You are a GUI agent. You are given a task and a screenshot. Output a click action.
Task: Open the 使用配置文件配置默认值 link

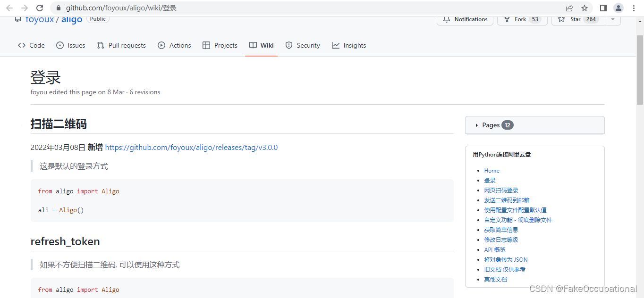515,210
